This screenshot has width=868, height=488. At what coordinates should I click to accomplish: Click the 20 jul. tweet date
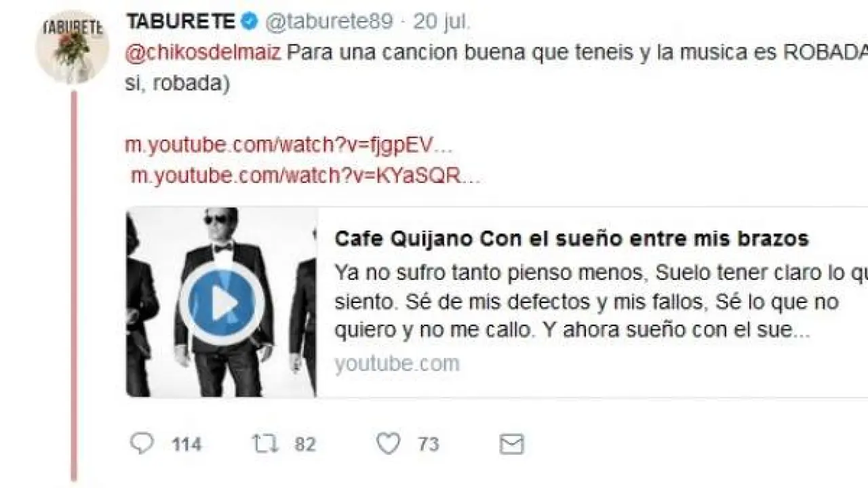pos(441,21)
